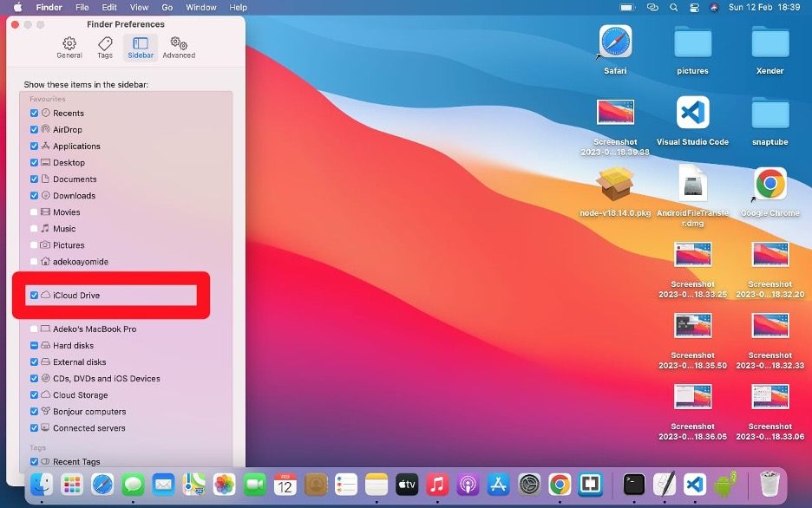
Task: Select the AndroidFileTransfer.dmg desktop file
Action: pyautogui.click(x=692, y=184)
